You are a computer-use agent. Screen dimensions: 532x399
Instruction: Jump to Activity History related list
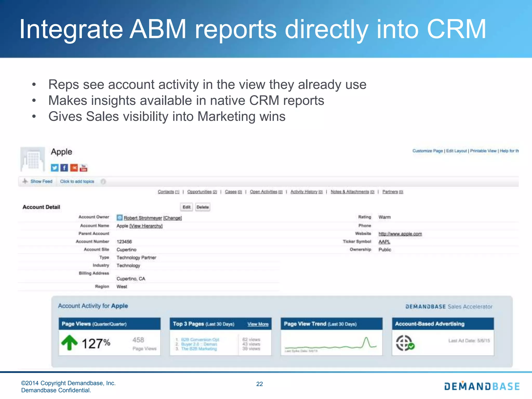coord(307,192)
